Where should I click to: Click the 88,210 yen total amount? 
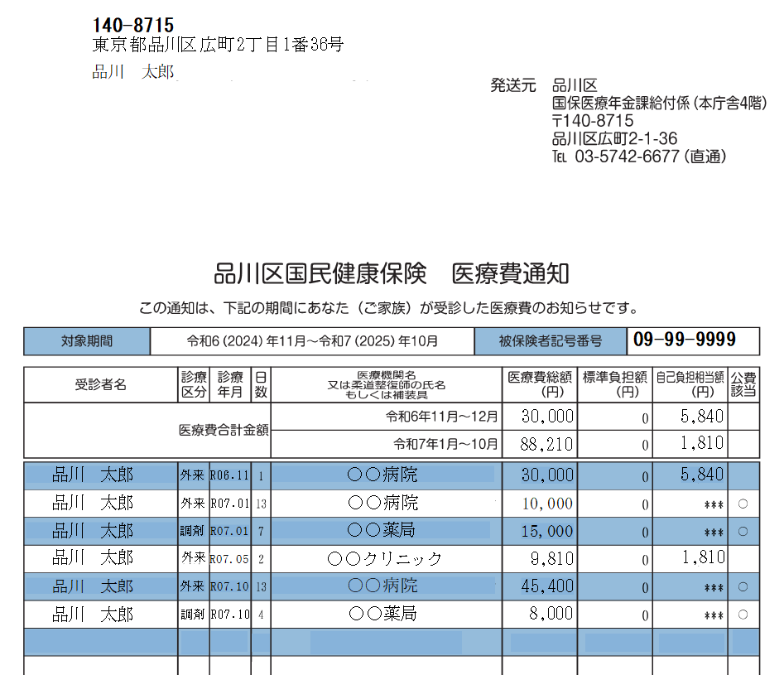(x=546, y=445)
